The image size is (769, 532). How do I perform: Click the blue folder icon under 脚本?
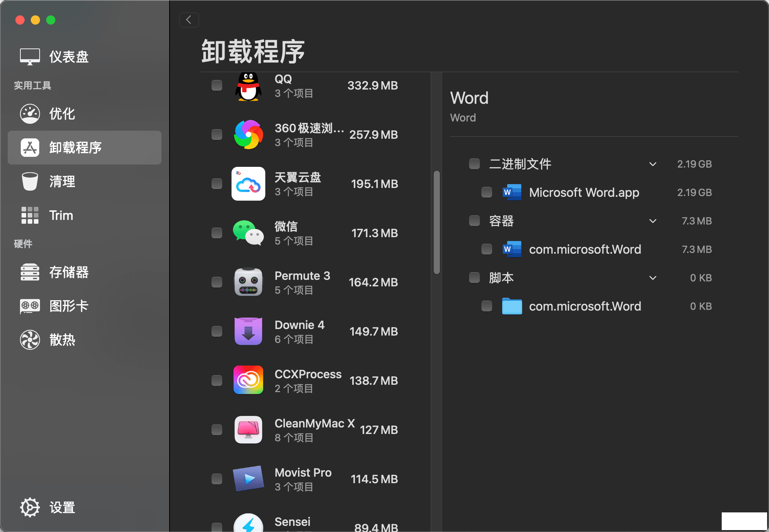[512, 306]
